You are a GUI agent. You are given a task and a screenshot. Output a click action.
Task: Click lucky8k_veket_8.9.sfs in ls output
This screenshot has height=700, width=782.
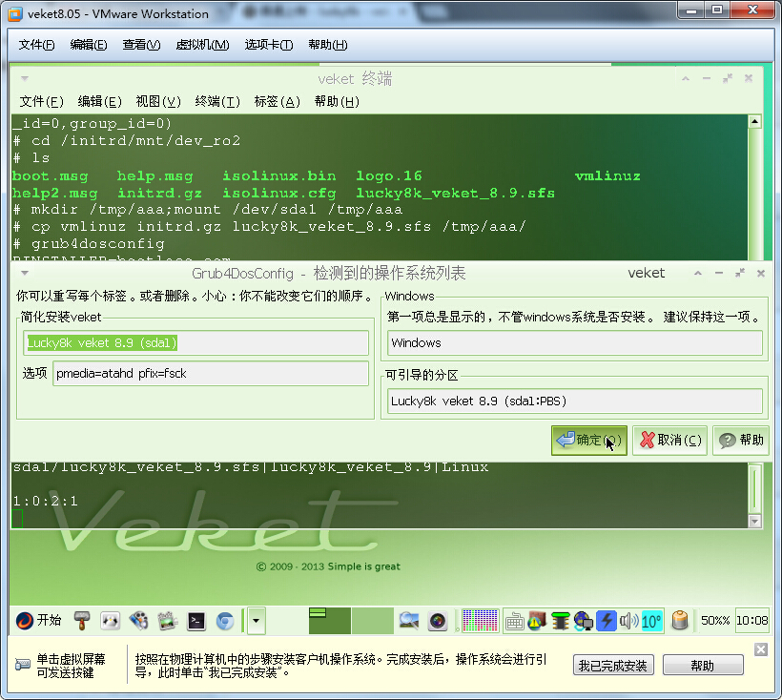[x=455, y=193]
